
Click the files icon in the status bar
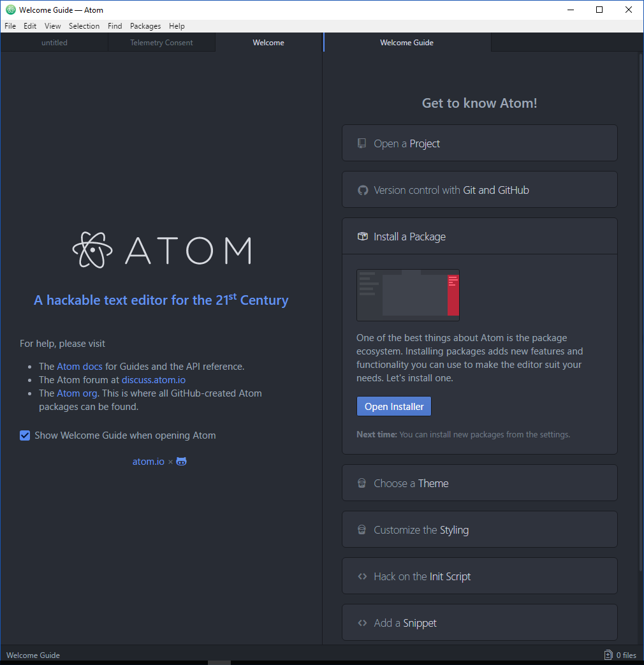click(x=608, y=655)
